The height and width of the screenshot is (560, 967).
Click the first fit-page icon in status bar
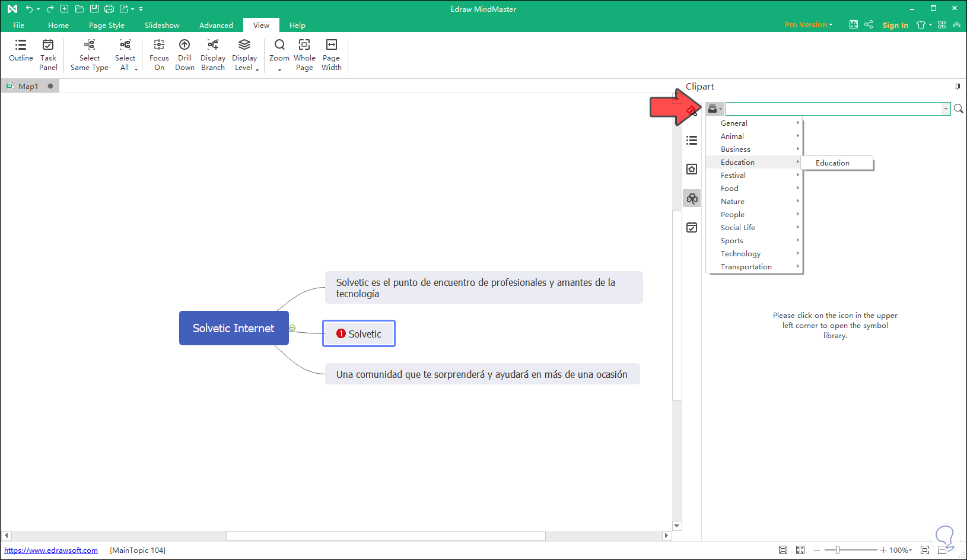pyautogui.click(x=783, y=550)
